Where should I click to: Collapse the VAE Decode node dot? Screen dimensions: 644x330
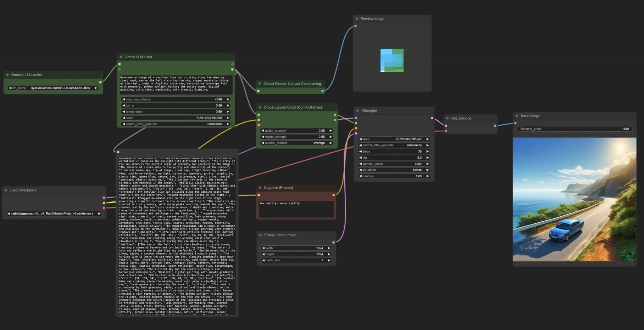pyautogui.click(x=447, y=118)
